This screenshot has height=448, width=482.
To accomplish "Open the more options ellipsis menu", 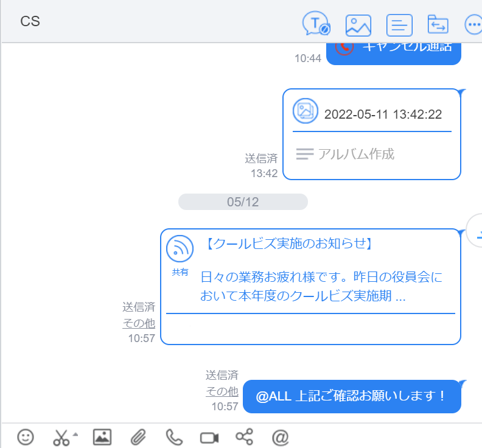I will tap(473, 24).
